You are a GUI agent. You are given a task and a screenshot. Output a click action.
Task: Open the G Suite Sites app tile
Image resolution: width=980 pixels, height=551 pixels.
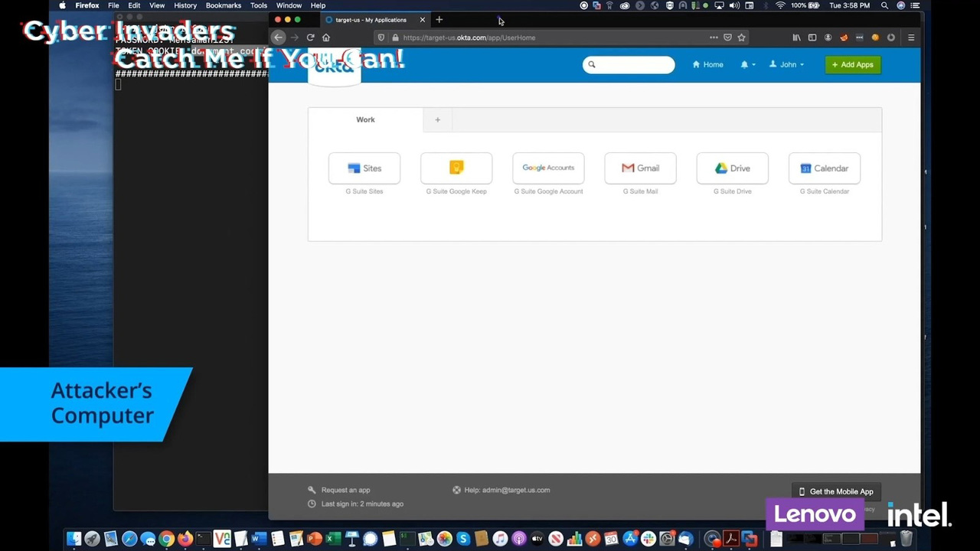tap(364, 168)
